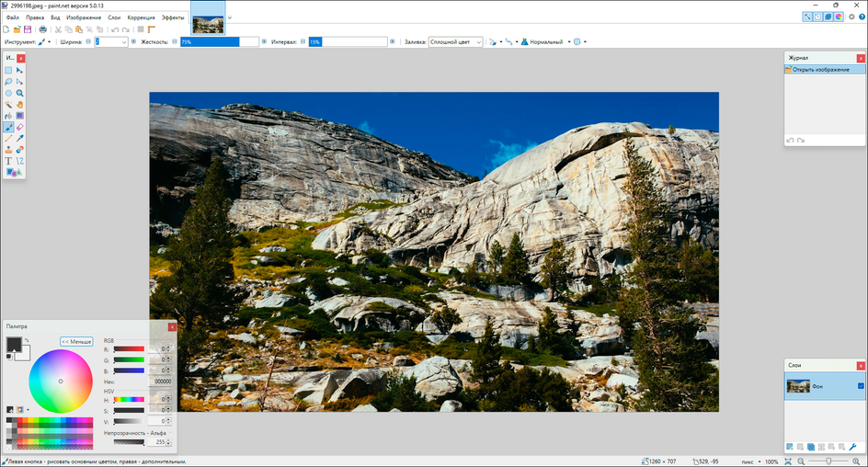This screenshot has height=467, width=868.
Task: Pick the Zoom magnifier tool
Action: (x=20, y=93)
